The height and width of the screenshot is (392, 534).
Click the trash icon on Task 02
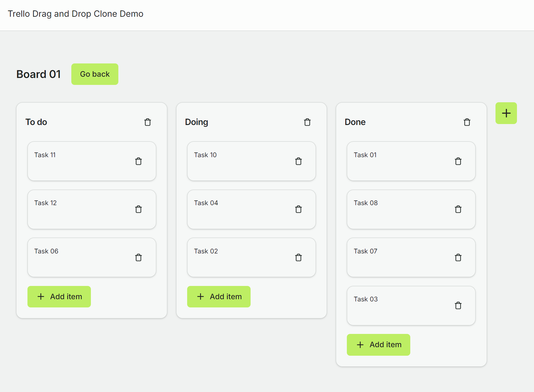[x=299, y=258]
